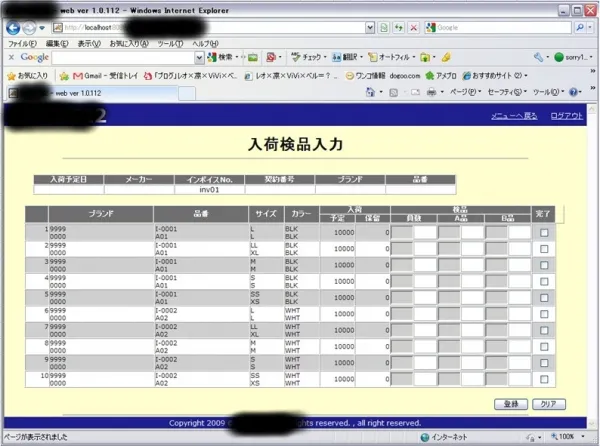The width and height of the screenshot is (600, 446).
Task: Open the お気に入り(A) menu
Action: 129,44
